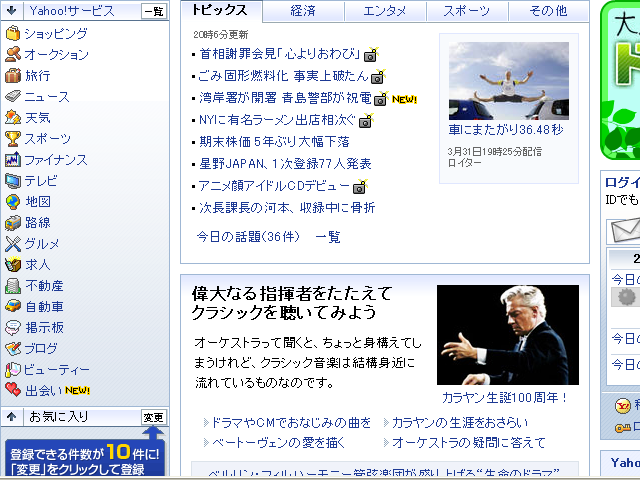Image resolution: width=640 pixels, height=480 pixels.
Task: Click the car-splits news photo thumbnail
Action: (x=509, y=81)
